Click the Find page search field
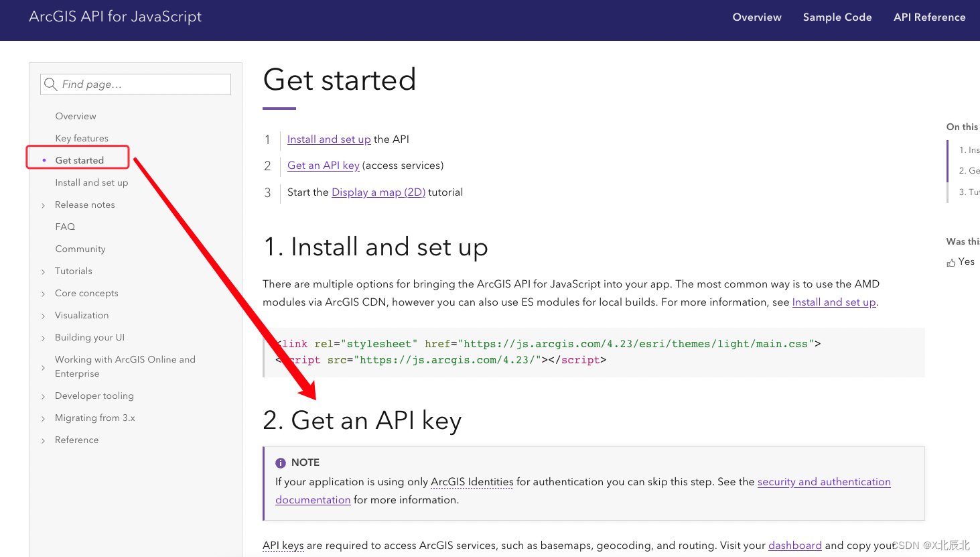Viewport: 980px width, 557px height. tap(134, 84)
